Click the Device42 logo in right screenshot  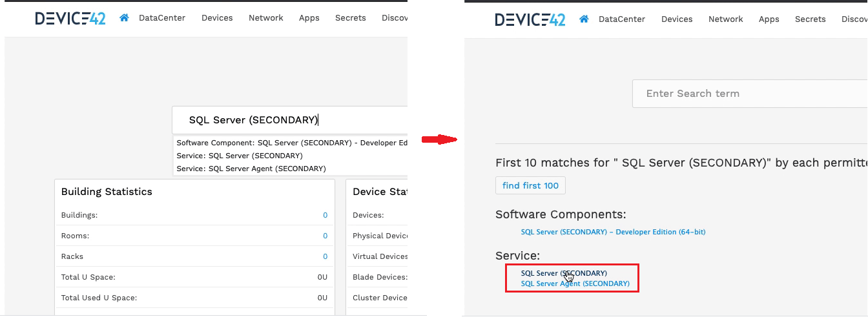(x=530, y=19)
